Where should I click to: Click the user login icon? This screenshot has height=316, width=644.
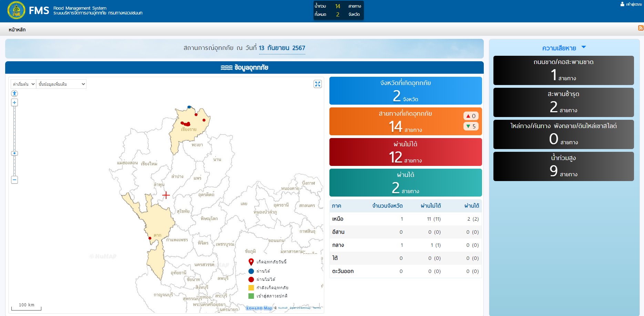click(x=622, y=4)
